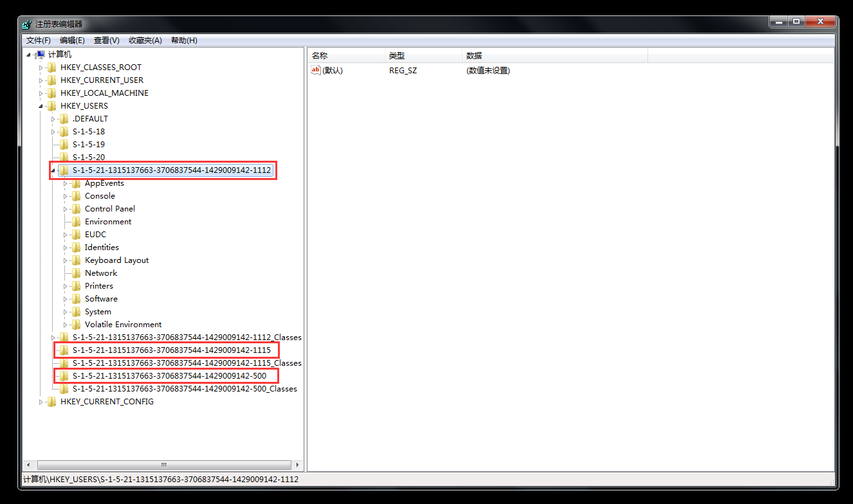Expand the HKEY_LOCAL_MACHINE node
The image size is (853, 504).
pyautogui.click(x=41, y=93)
